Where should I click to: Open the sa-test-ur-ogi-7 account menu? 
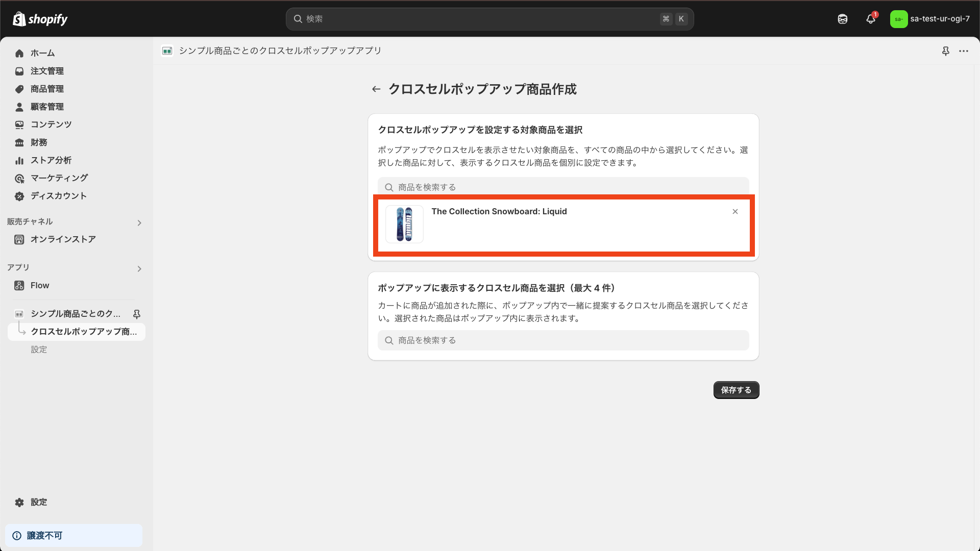[930, 19]
